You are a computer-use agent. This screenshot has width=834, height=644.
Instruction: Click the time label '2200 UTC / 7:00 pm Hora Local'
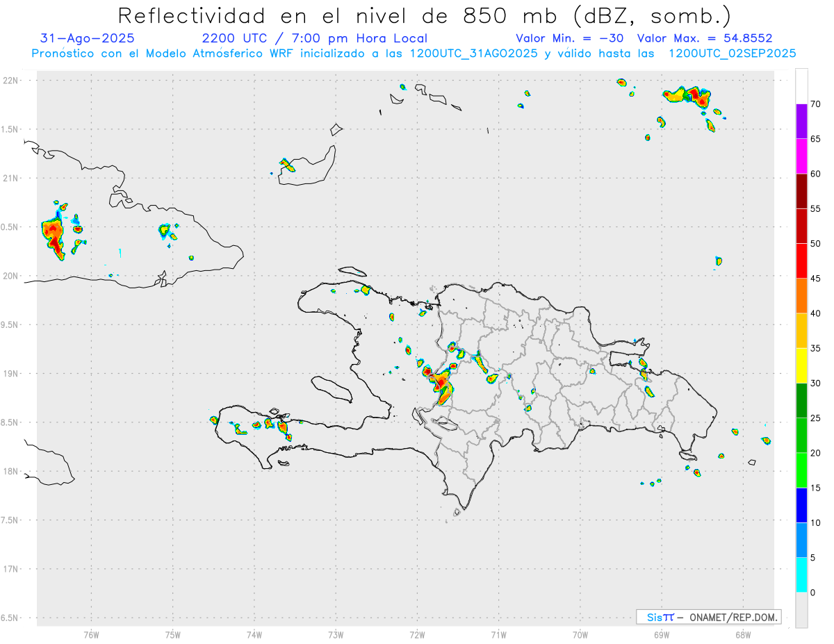click(315, 39)
